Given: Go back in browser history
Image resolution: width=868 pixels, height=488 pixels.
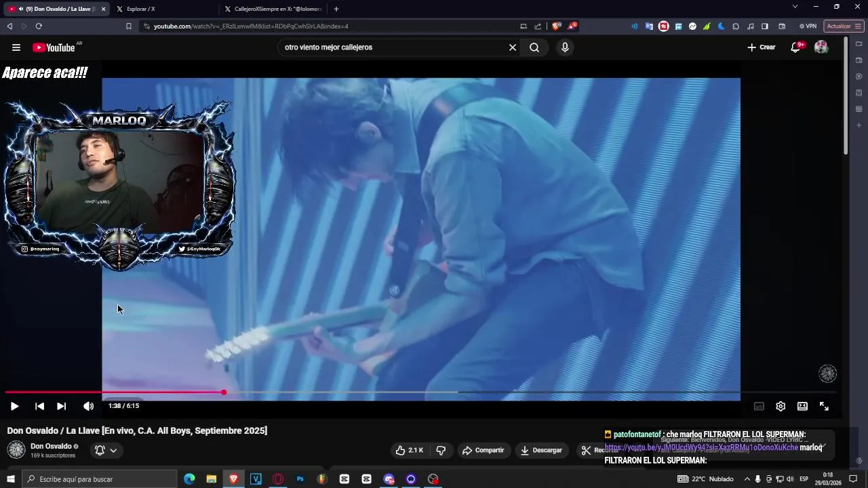Looking at the screenshot, I should pyautogui.click(x=9, y=26).
